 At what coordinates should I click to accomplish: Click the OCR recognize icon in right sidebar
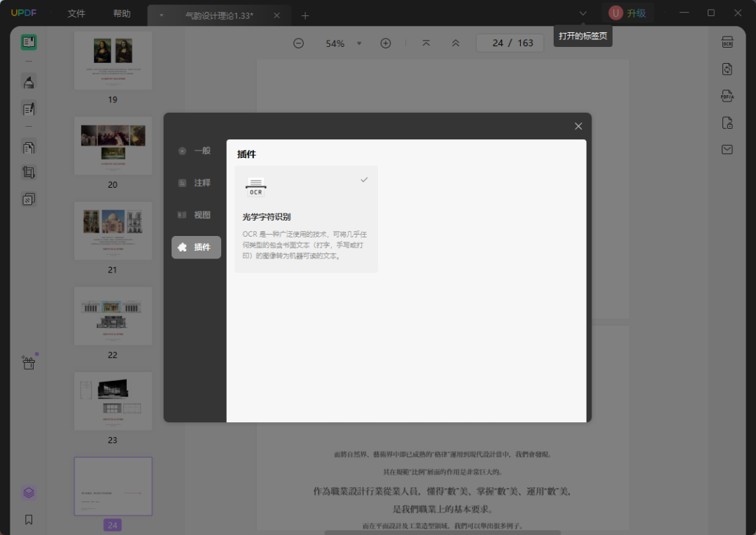pyautogui.click(x=727, y=42)
